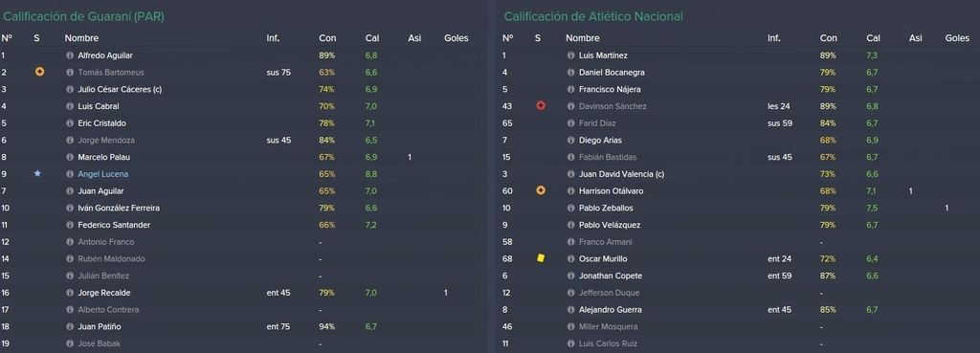Image resolution: width=980 pixels, height=353 pixels.
Task: Open Marcelo Palau's player profile
Action: 103,158
